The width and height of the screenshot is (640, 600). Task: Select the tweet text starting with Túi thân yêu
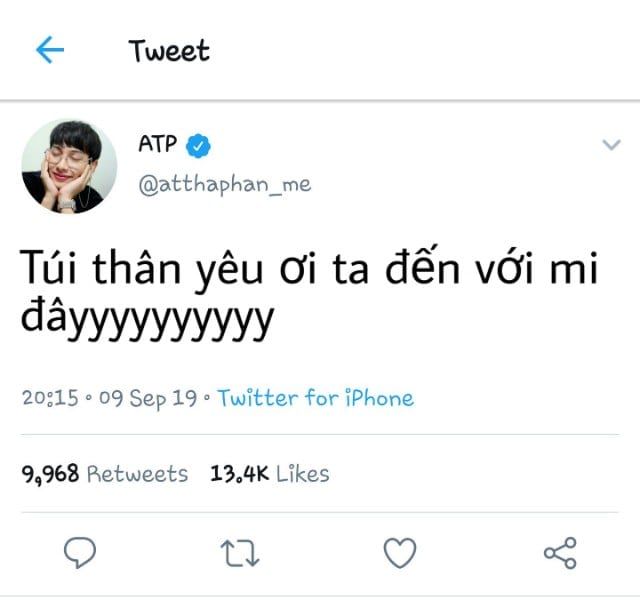309,293
